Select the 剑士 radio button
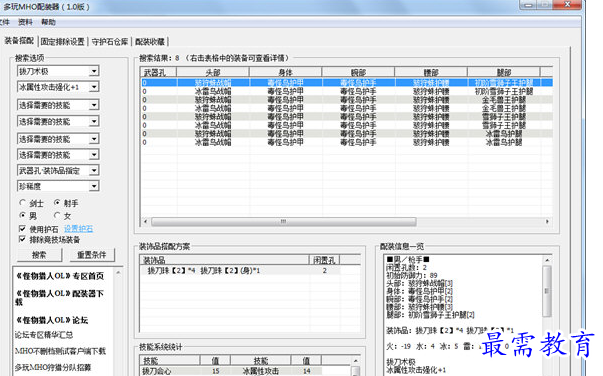This screenshot has height=376, width=603. tap(23, 203)
